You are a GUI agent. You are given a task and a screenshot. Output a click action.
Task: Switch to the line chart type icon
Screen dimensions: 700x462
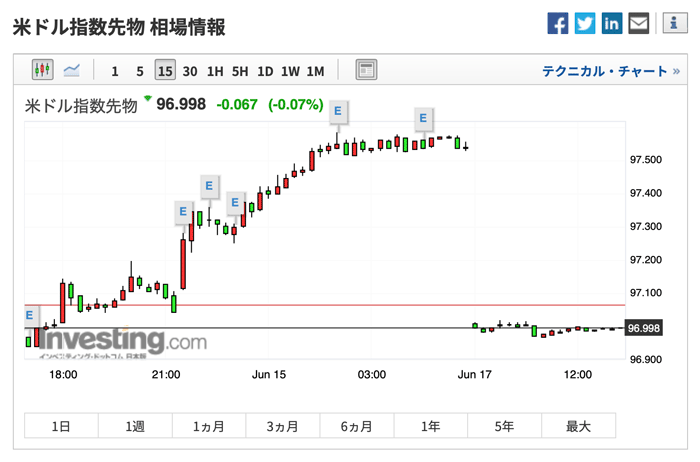point(72,70)
